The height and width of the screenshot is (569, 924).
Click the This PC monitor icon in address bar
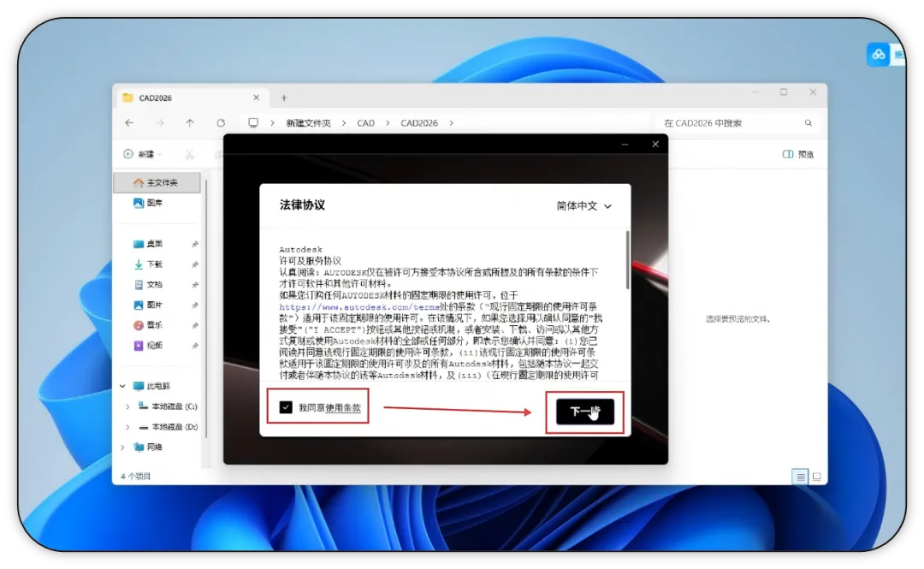coord(253,122)
